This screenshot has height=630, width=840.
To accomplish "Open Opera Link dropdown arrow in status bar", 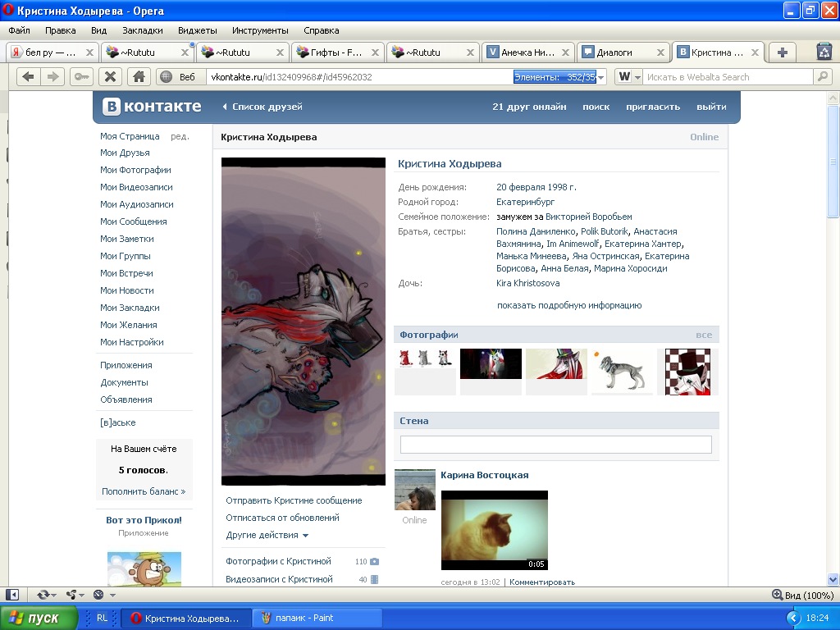I will (x=53, y=596).
